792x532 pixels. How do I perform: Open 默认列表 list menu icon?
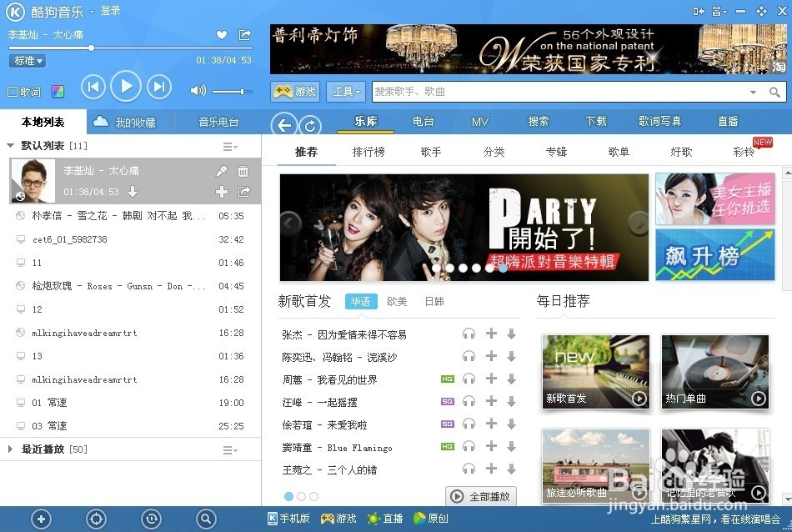coord(230,147)
